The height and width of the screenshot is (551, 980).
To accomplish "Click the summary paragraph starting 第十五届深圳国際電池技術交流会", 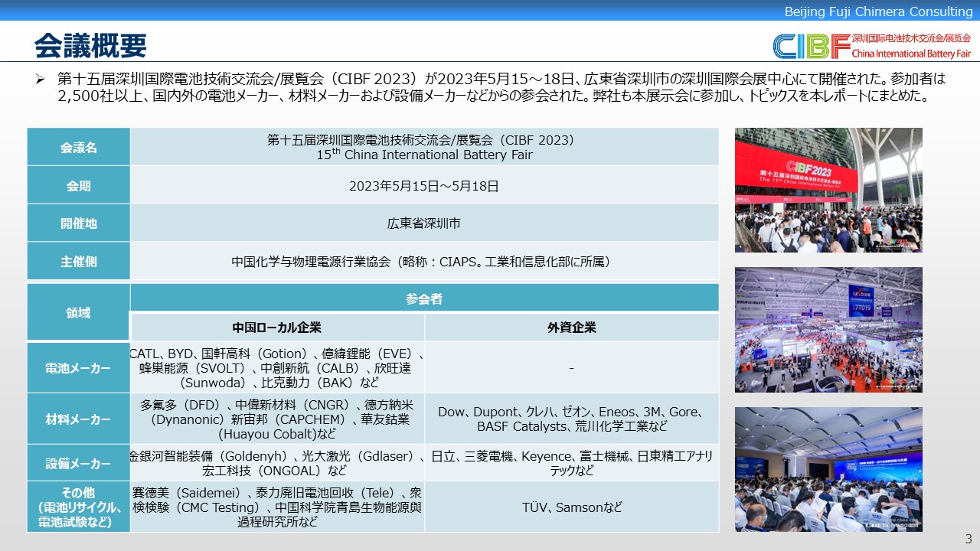I will [502, 87].
